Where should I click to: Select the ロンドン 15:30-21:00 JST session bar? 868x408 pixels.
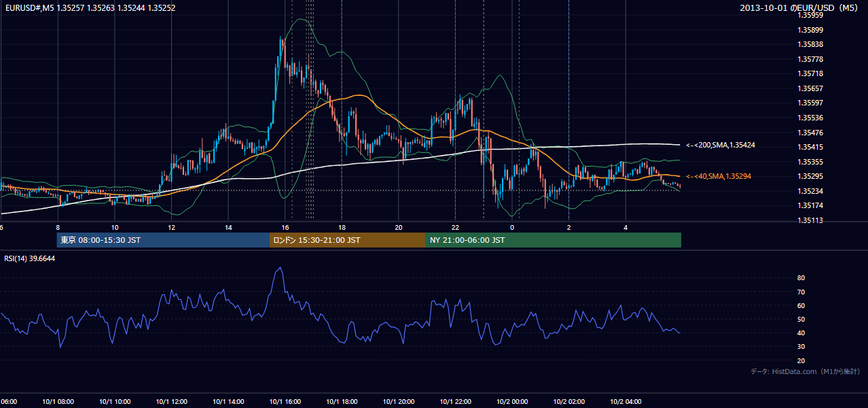(x=348, y=240)
